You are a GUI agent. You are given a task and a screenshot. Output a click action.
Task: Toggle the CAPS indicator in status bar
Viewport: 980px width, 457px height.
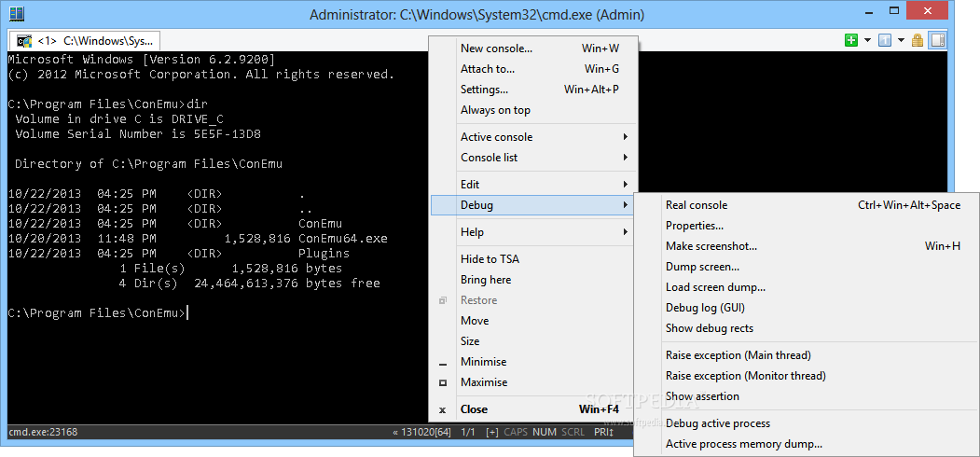click(x=517, y=432)
